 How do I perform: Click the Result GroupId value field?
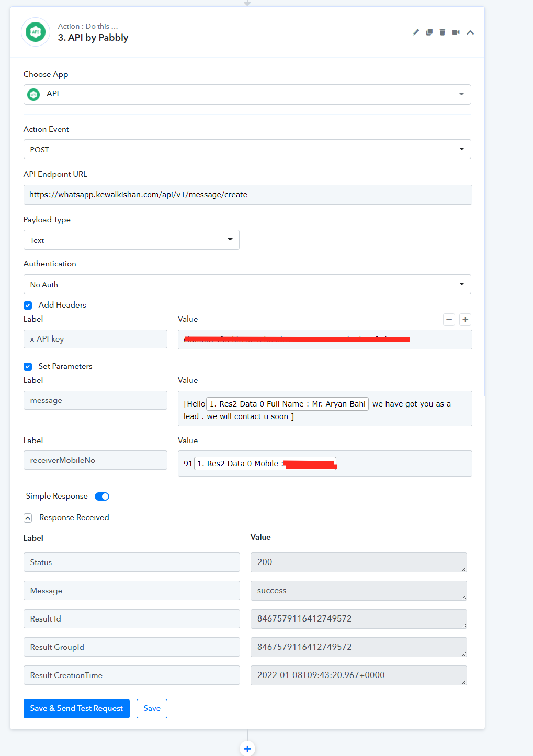click(x=359, y=647)
